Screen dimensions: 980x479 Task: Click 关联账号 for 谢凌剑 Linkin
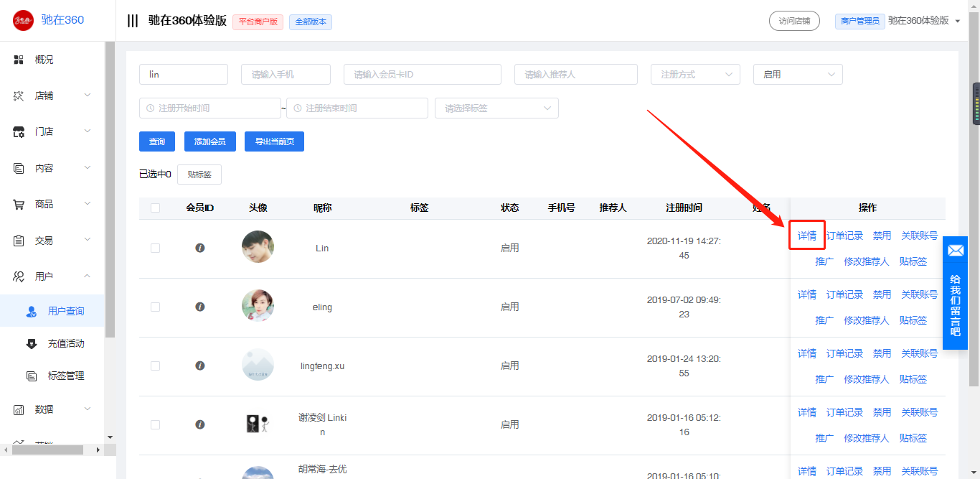coord(919,412)
